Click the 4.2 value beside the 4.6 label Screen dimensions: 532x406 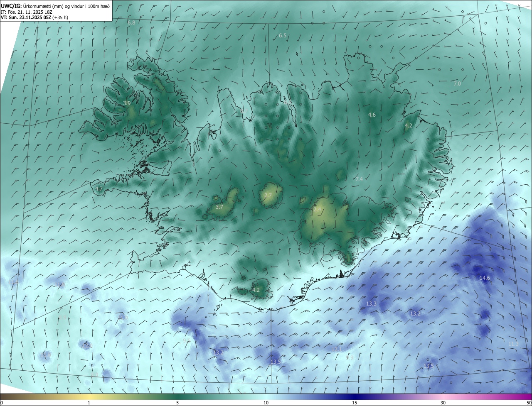point(409,126)
